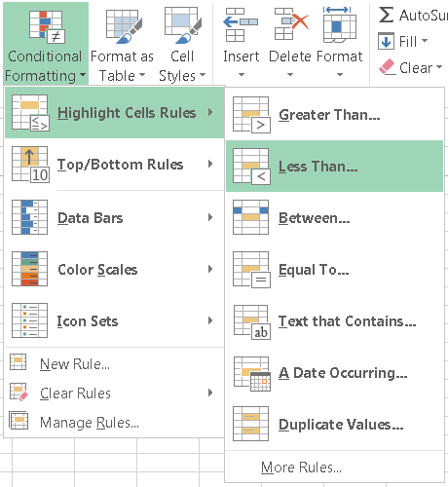Choose Less Than rule
Viewport: 448px width, 487px height.
tap(334, 167)
